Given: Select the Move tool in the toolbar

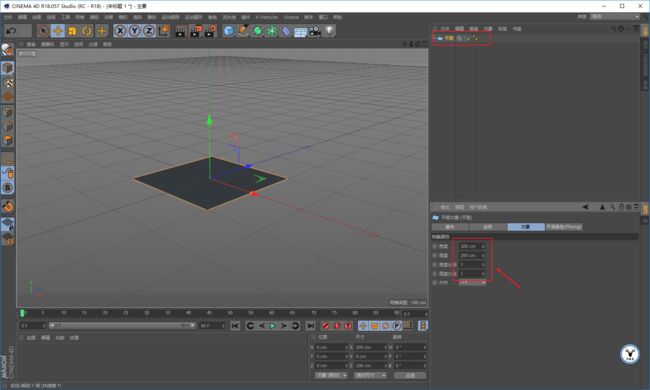Looking at the screenshot, I should point(58,31).
